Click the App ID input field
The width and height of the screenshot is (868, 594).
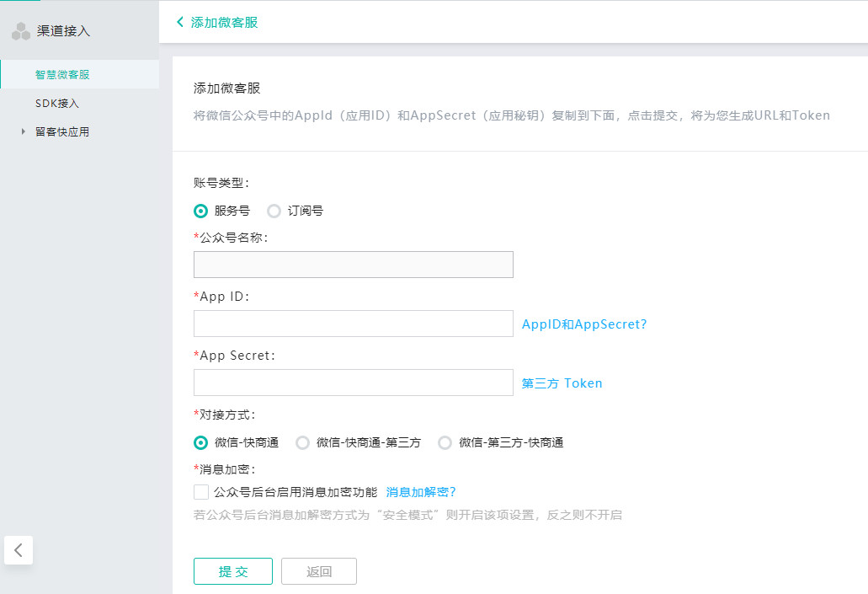click(x=353, y=323)
